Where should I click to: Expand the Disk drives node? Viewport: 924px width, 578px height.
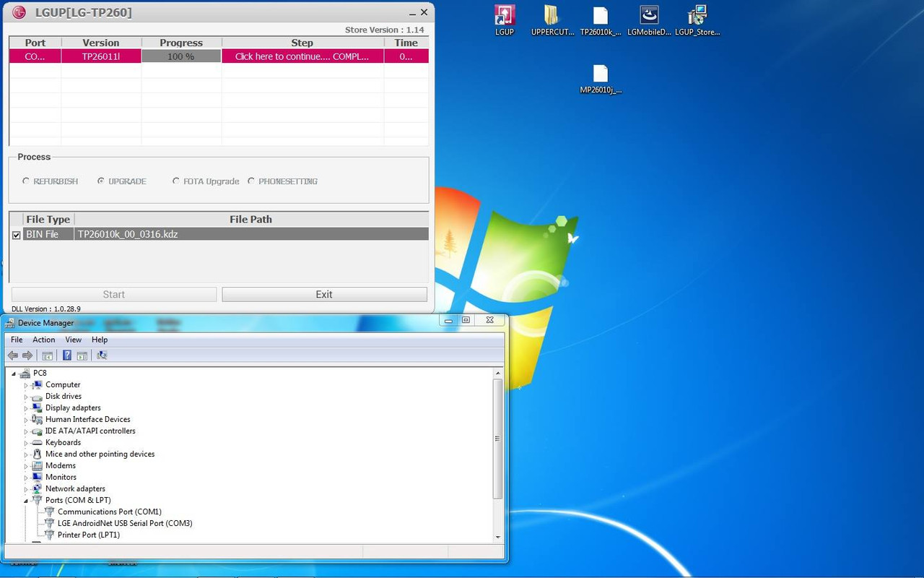pos(26,397)
